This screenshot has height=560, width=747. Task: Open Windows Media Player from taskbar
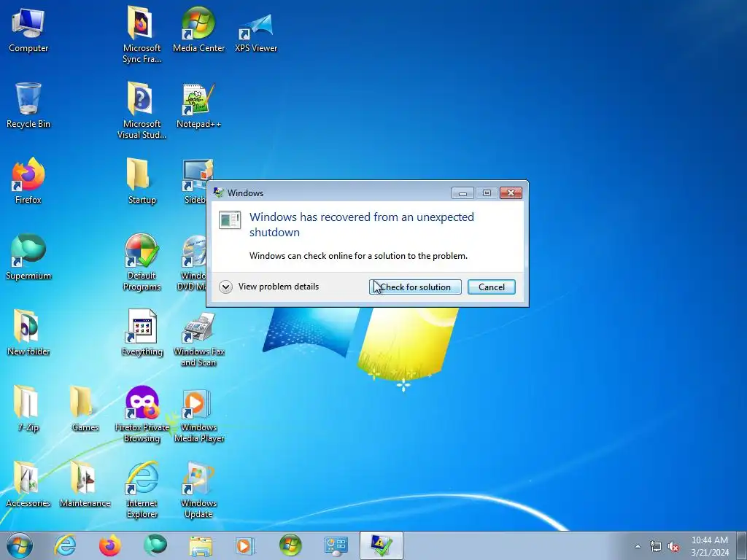[245, 545]
